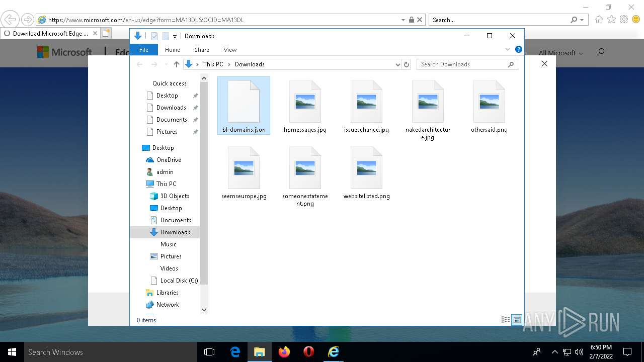Open Videos folder in navigation pane
This screenshot has width=644, height=362.
pyautogui.click(x=169, y=268)
